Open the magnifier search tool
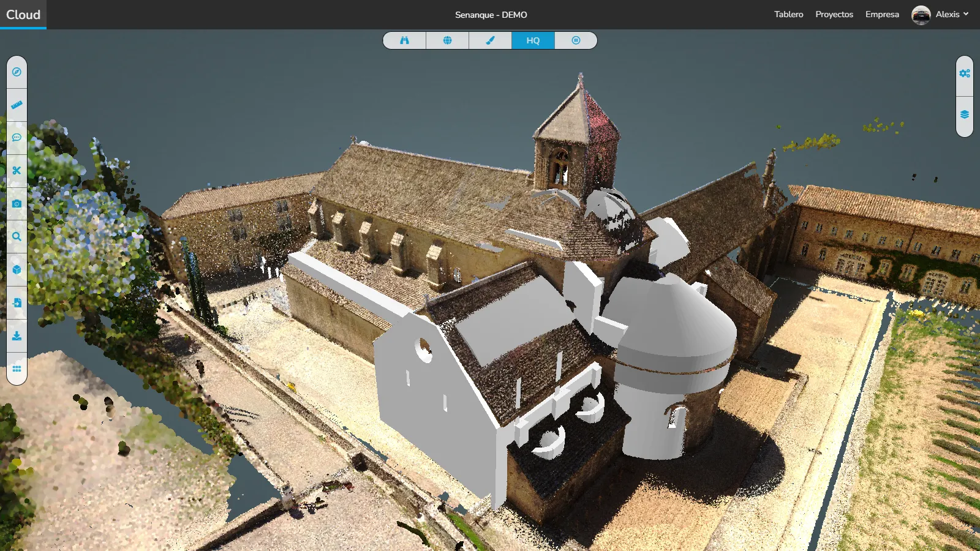The image size is (980, 551). (17, 237)
